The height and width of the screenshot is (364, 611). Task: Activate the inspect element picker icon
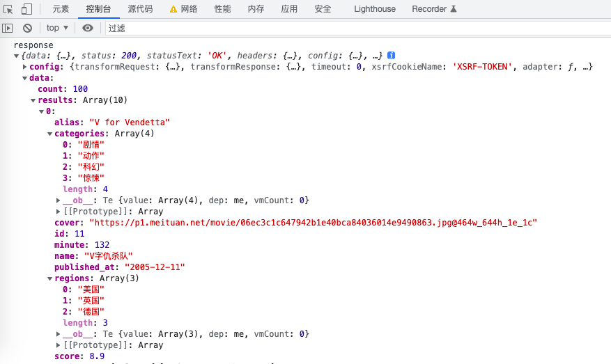[x=8, y=9]
